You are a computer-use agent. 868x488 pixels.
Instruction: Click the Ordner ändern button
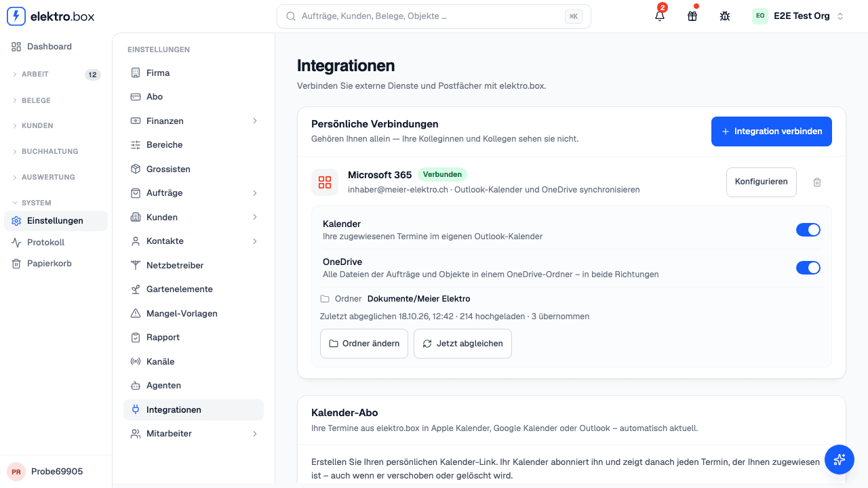364,344
